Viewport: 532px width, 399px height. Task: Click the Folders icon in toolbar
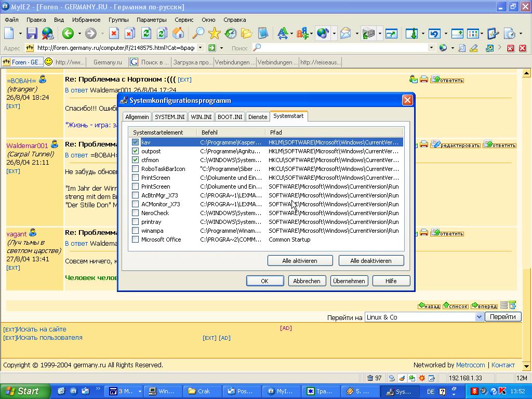(x=247, y=33)
